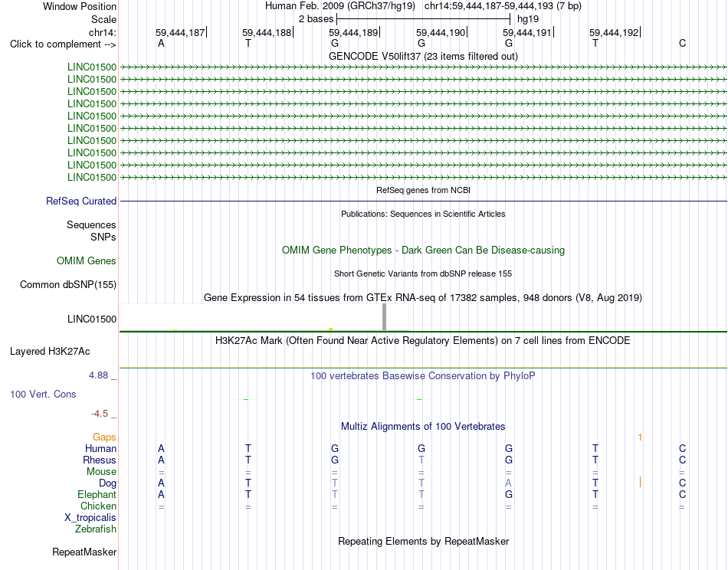
Task: Click the tall gray GTEx expression bar
Action: pyautogui.click(x=384, y=317)
